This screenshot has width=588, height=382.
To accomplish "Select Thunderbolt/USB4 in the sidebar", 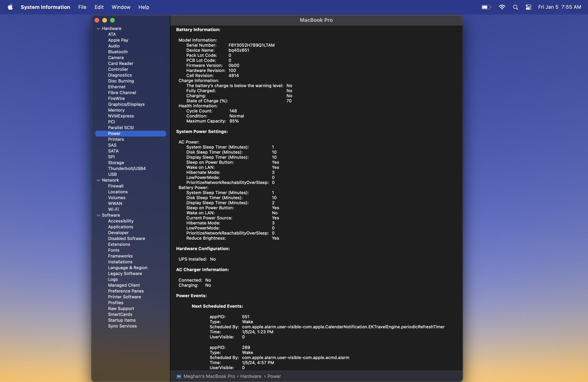I will pyautogui.click(x=127, y=169).
